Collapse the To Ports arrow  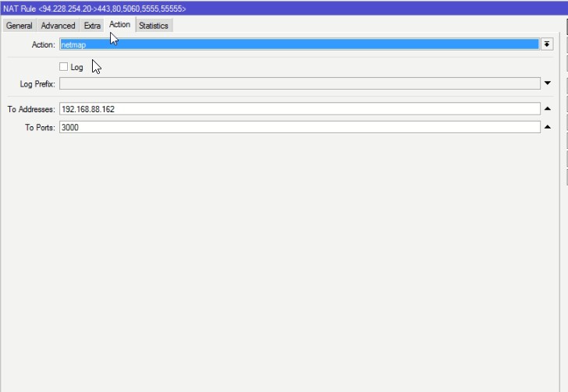click(x=548, y=127)
